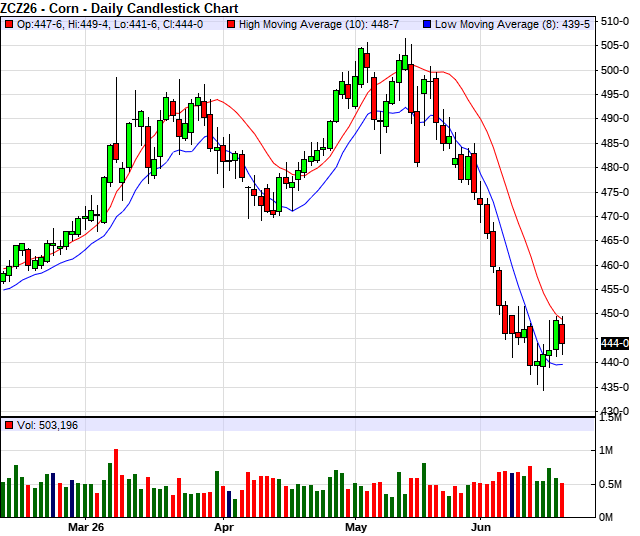Image resolution: width=640 pixels, height=536 pixels.
Task: Click the 470-0 price axis label
Action: coord(614,216)
